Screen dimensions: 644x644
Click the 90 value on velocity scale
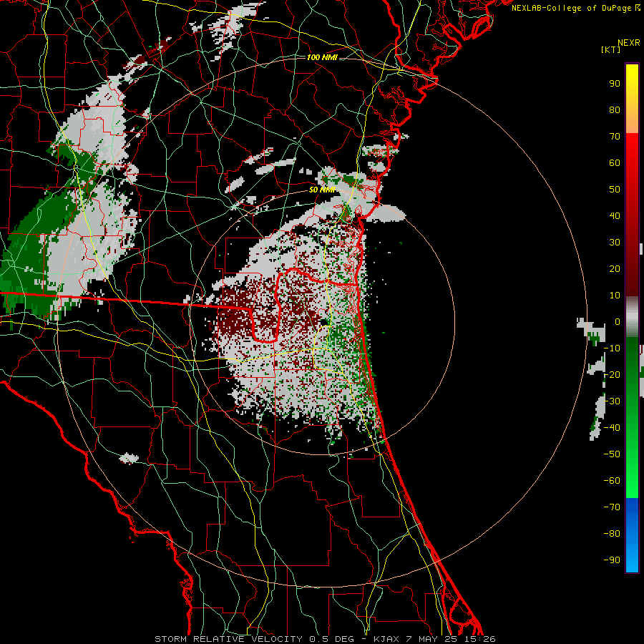coord(615,84)
